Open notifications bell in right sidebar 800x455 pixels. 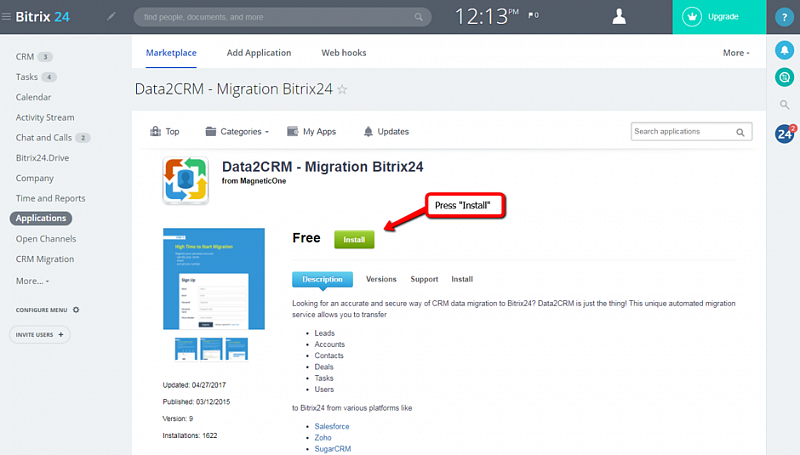(785, 49)
